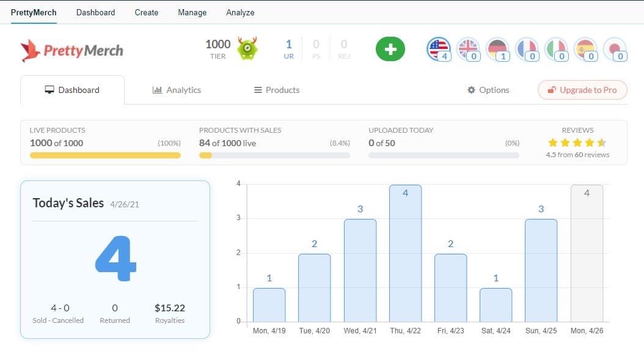644x359 pixels.
Task: Switch to the Analytics tab
Action: pyautogui.click(x=177, y=90)
